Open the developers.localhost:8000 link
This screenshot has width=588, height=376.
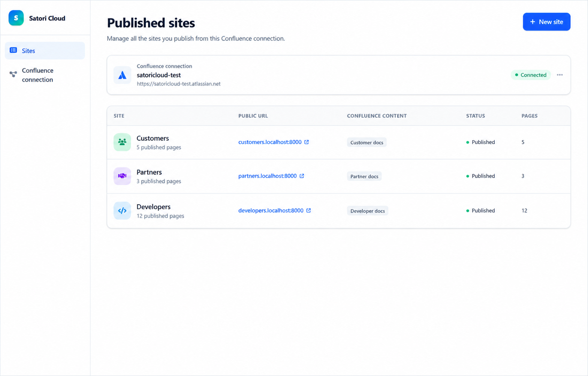pyautogui.click(x=271, y=210)
